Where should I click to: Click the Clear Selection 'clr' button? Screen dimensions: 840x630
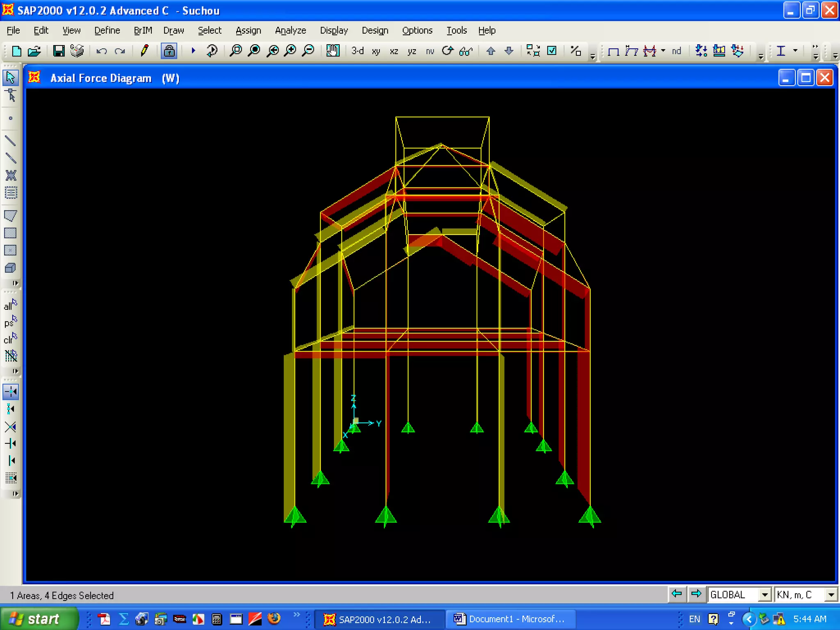[x=11, y=339]
